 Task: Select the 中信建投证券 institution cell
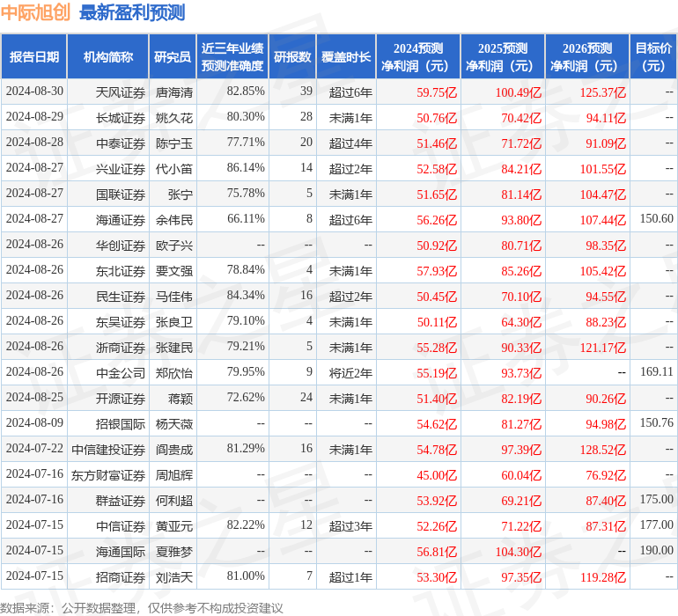click(x=108, y=449)
